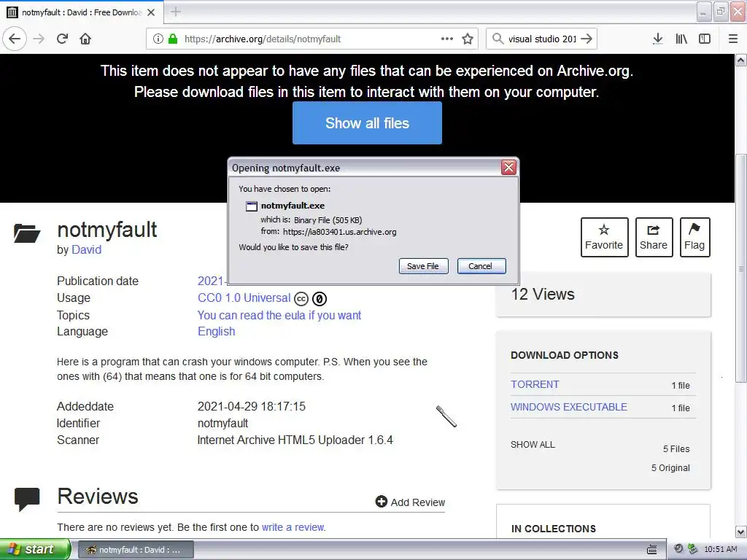Viewport: 747px width, 560px height.
Task: Focus the visual studio search box
Action: click(x=542, y=39)
